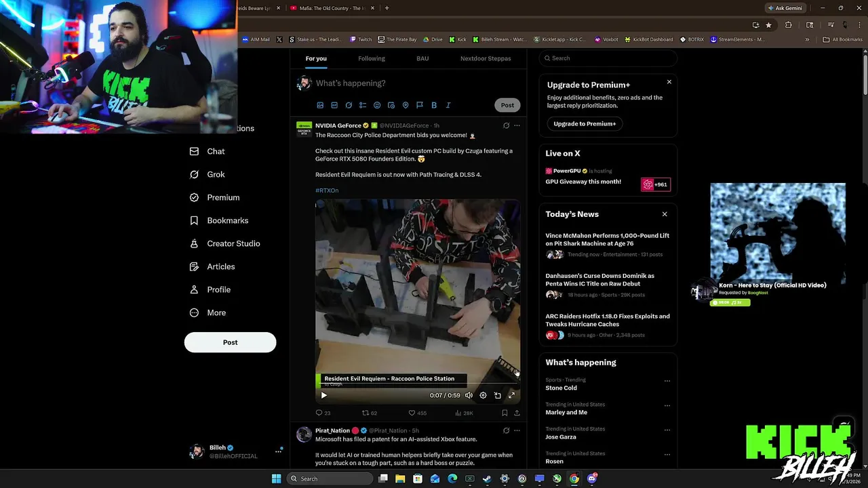
Task: Apply bold formatting in composer
Action: (x=434, y=105)
